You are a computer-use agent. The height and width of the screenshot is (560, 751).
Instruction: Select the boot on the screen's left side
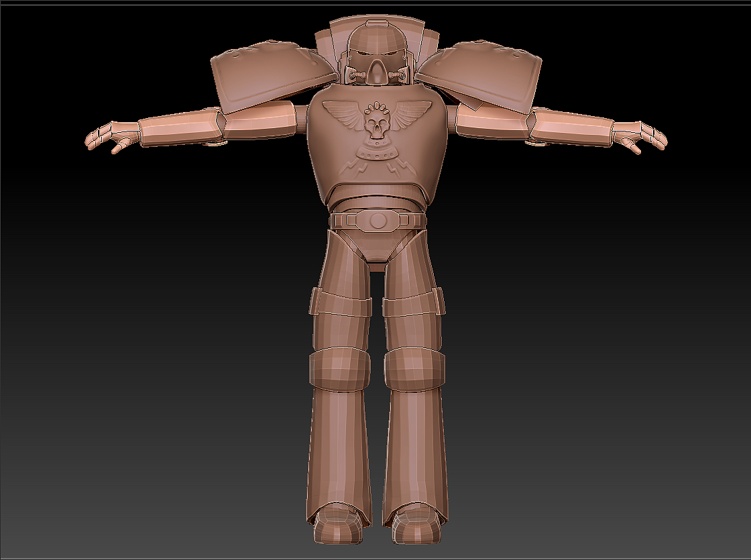coord(339,526)
